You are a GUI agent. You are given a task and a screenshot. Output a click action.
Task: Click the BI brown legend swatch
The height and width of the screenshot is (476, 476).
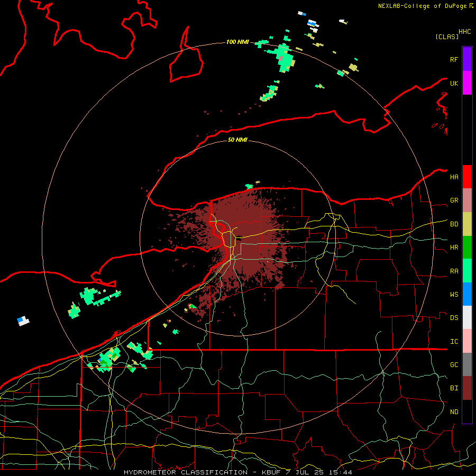467,388
